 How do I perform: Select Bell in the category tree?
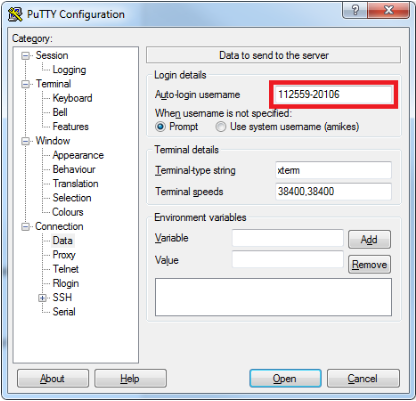[60, 112]
